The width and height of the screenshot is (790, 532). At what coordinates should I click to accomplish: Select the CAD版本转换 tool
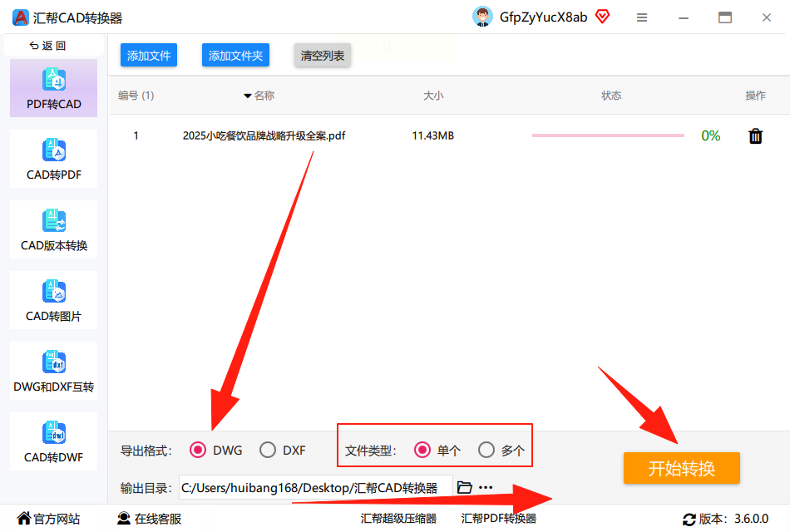tap(53, 229)
